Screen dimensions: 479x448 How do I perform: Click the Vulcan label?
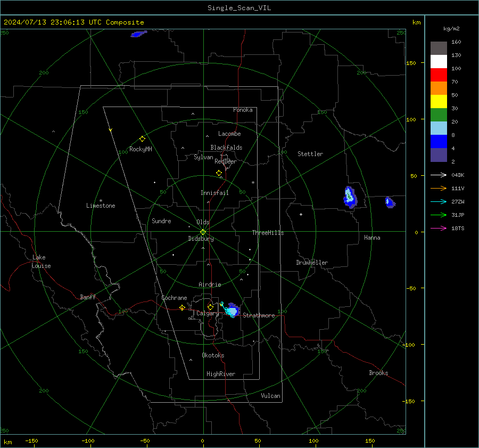[270, 396]
